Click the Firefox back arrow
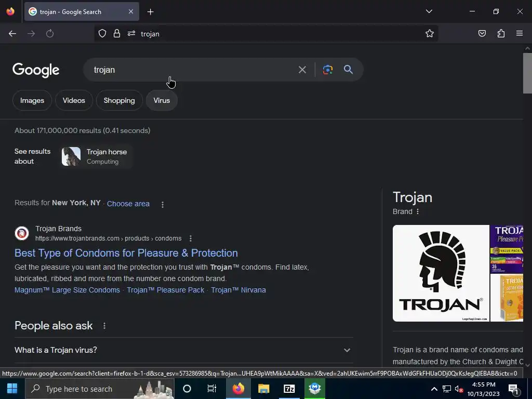The width and height of the screenshot is (532, 399). [12, 34]
